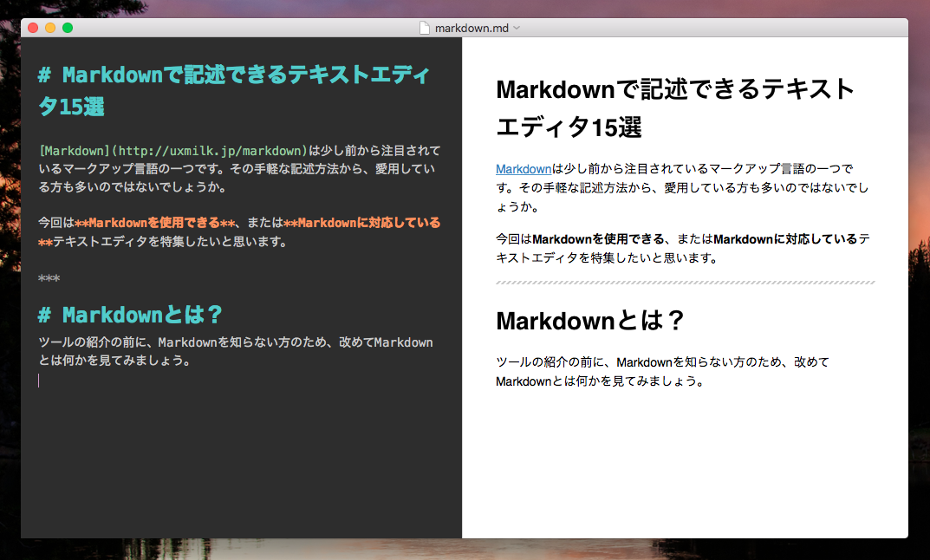The image size is (930, 560).
Task: Click the '# Markdownとは？' heading in the editor
Action: coord(137,314)
